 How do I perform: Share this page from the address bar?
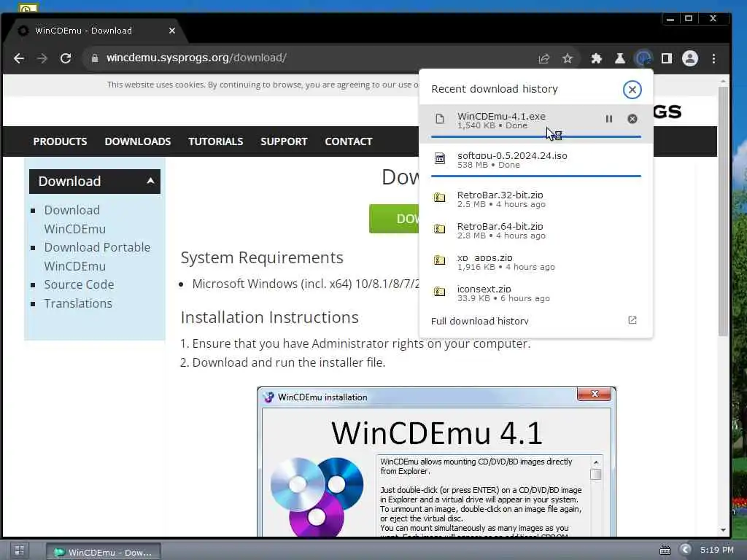[x=543, y=58]
